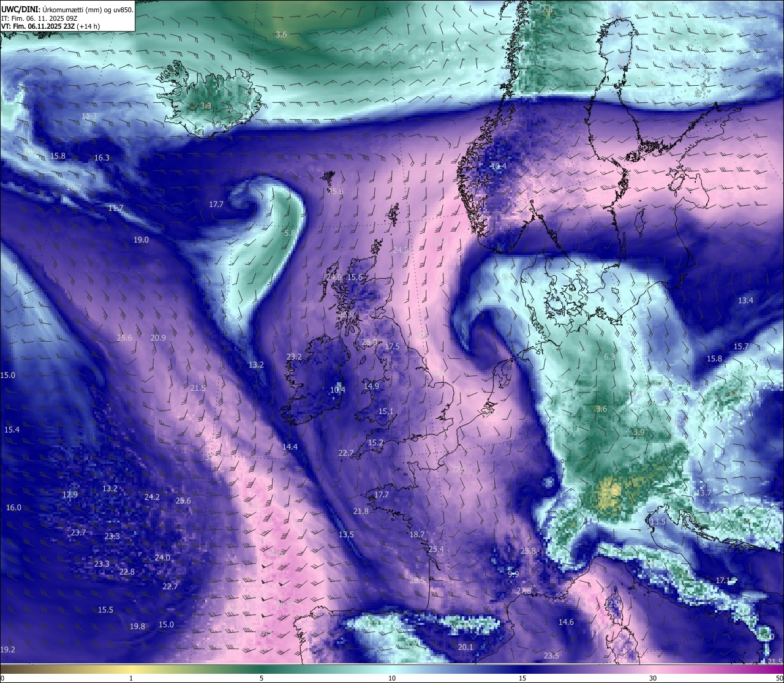Click the 1 tick on the color scale
Viewport: 784px width, 683px height.
pos(131,678)
